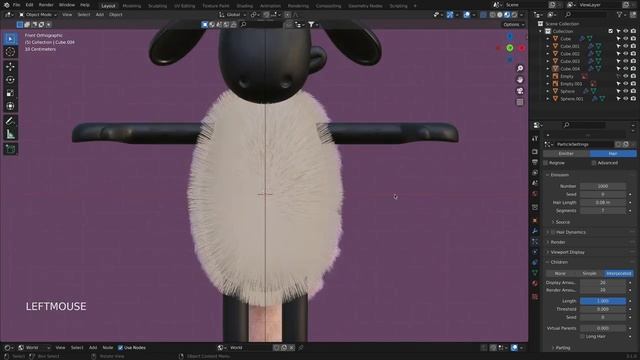Click the viewport zoom magnifier icon
Image resolution: width=640 pixels, height=360 pixels.
click(520, 68)
